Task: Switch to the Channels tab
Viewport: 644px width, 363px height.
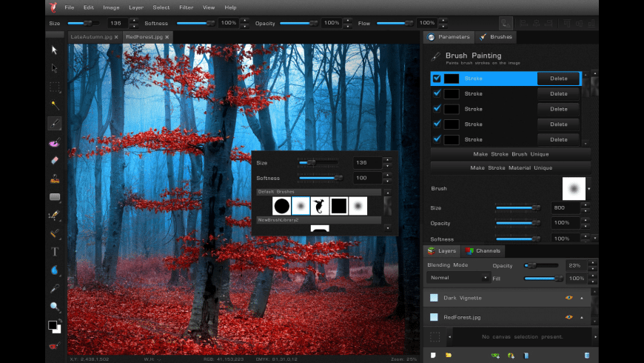Action: [483, 251]
